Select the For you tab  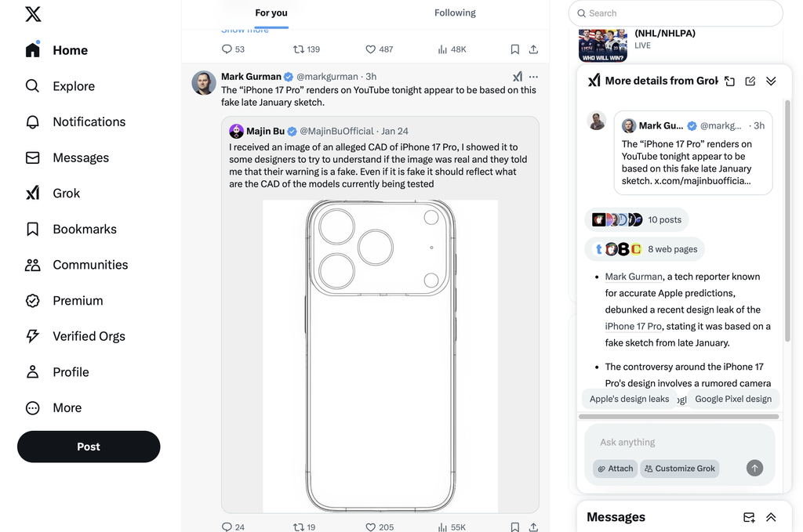271,13
